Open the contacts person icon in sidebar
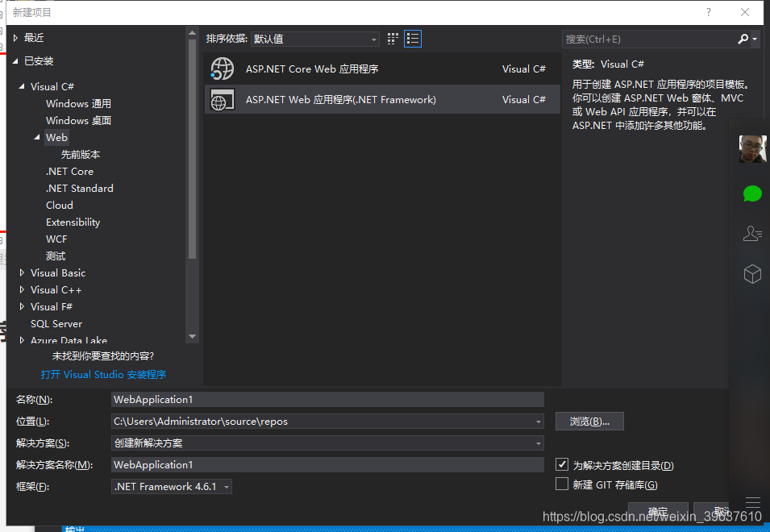Image resolution: width=770 pixels, height=532 pixels. coord(752,233)
